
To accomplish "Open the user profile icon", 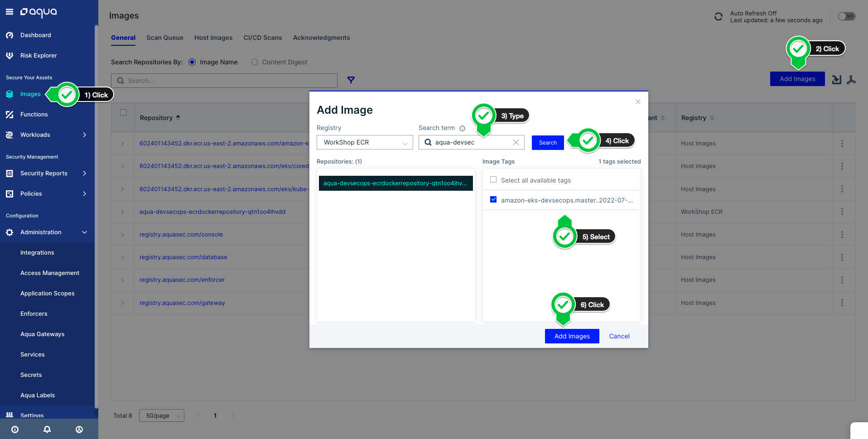I will coord(79,429).
